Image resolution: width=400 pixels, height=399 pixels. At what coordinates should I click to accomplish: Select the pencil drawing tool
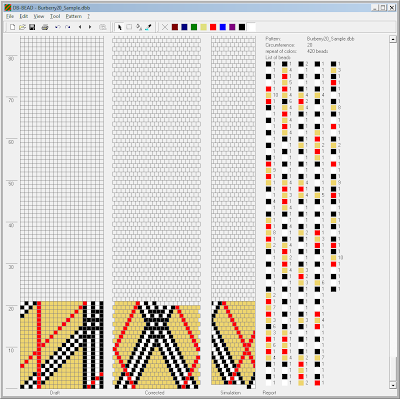pyautogui.click(x=119, y=27)
